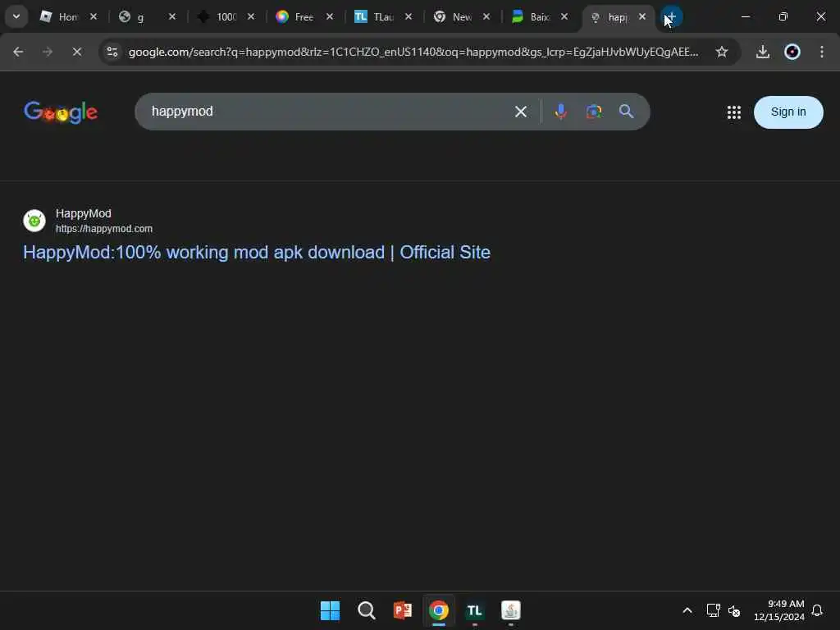This screenshot has width=840, height=630.
Task: Go back to previous page
Action: pyautogui.click(x=18, y=52)
